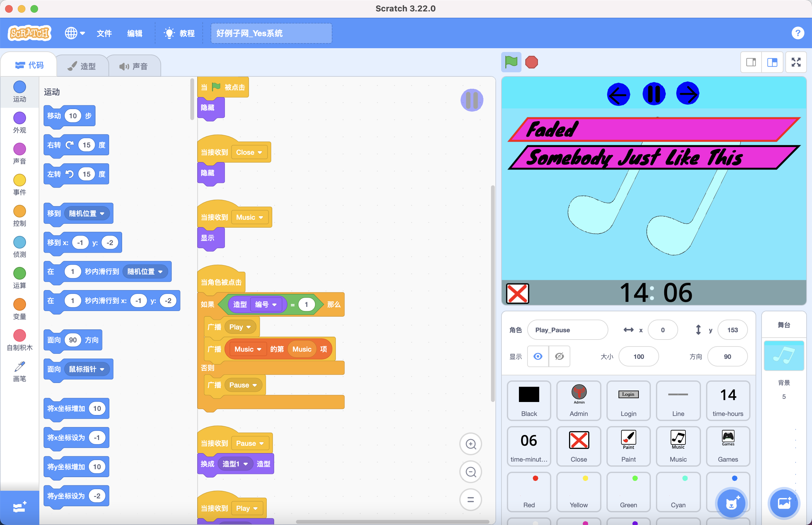Viewport: 812px width, 525px height.
Task: Open the language globe dropdown
Action: click(x=75, y=33)
